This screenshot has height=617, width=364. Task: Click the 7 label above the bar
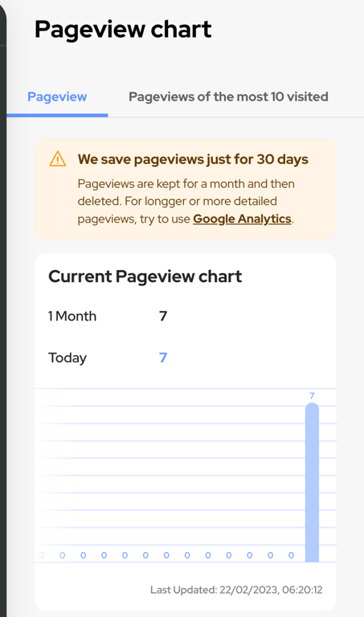(312, 396)
